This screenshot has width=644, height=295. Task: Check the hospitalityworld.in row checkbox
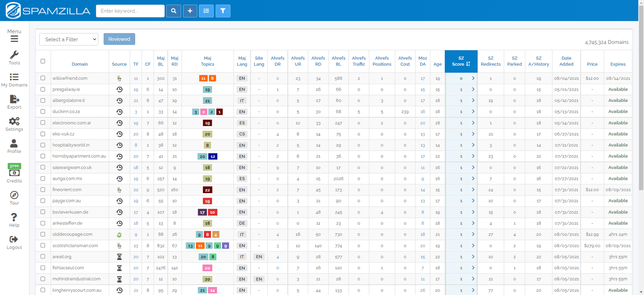coord(43,145)
